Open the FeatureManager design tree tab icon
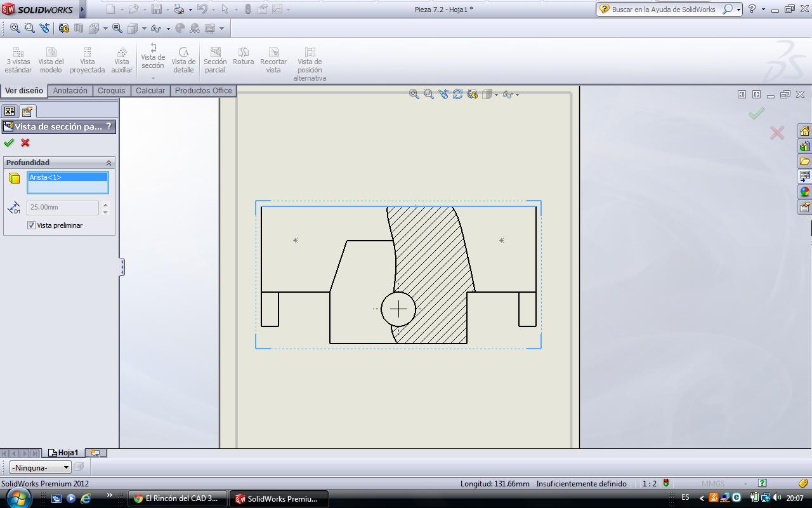The image size is (812, 508). (10, 111)
